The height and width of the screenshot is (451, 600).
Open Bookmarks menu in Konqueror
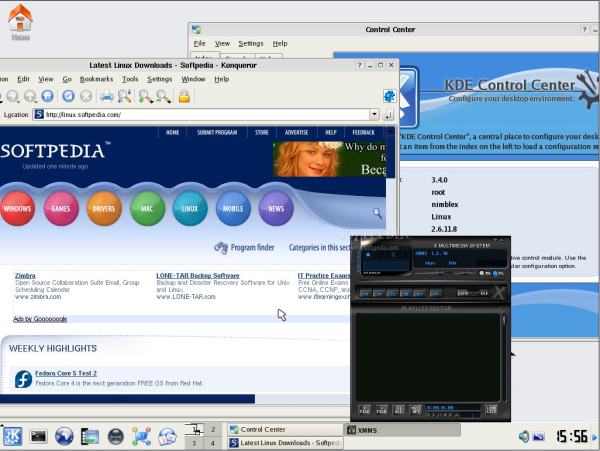(x=96, y=79)
